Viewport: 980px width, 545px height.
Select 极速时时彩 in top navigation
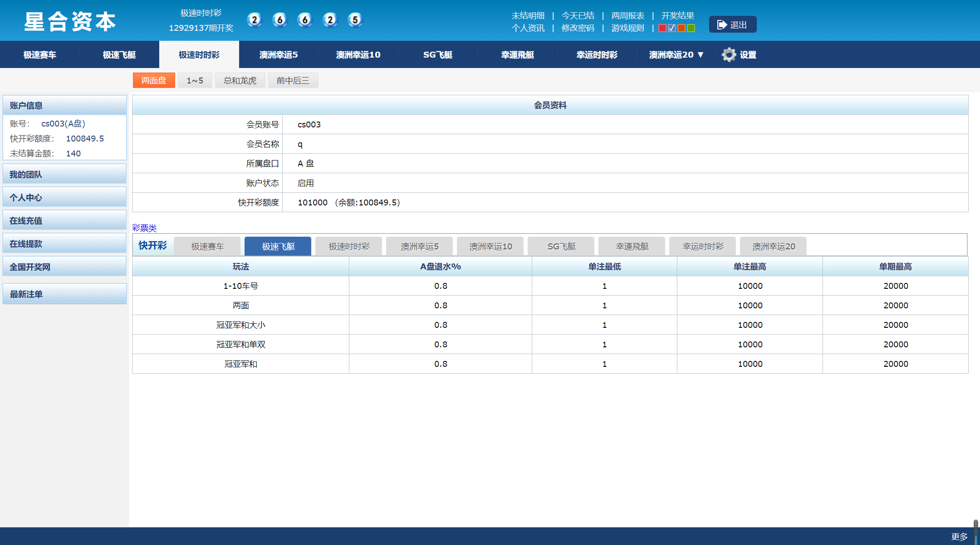199,55
